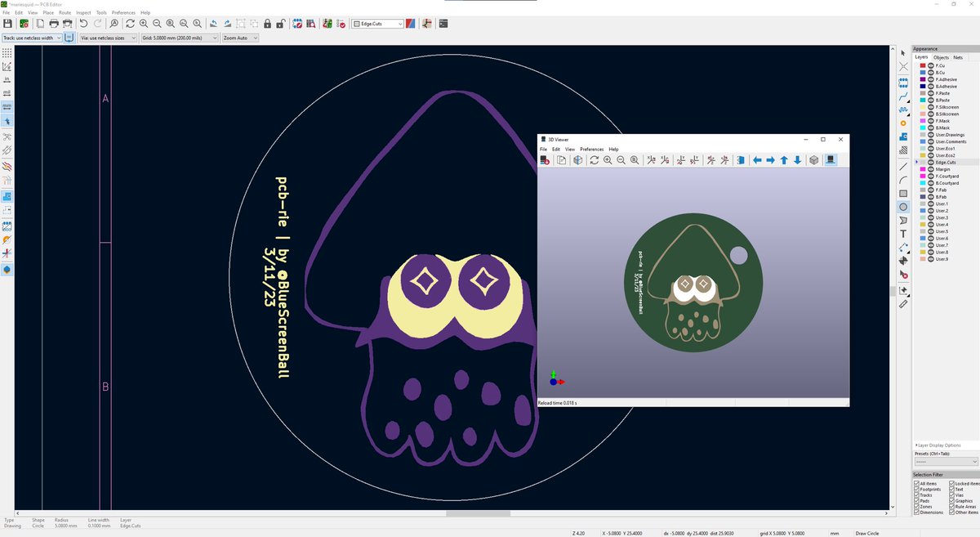Choose the Draw Polygon tool

coord(903,221)
